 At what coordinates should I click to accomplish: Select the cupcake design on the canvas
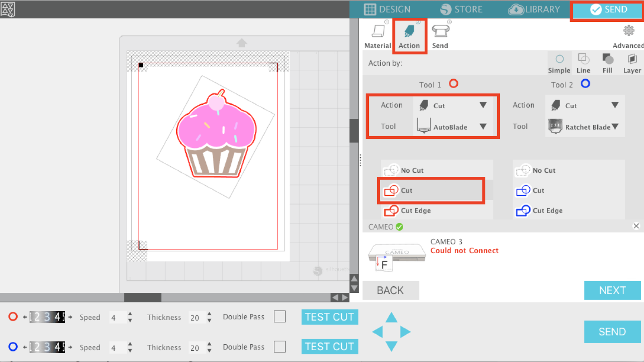[x=216, y=134]
